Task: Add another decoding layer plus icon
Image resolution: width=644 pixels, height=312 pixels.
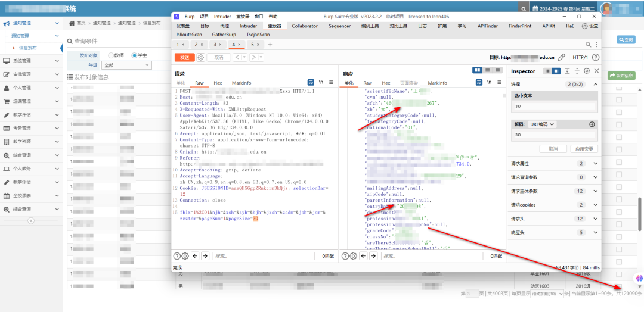Action: [592, 124]
